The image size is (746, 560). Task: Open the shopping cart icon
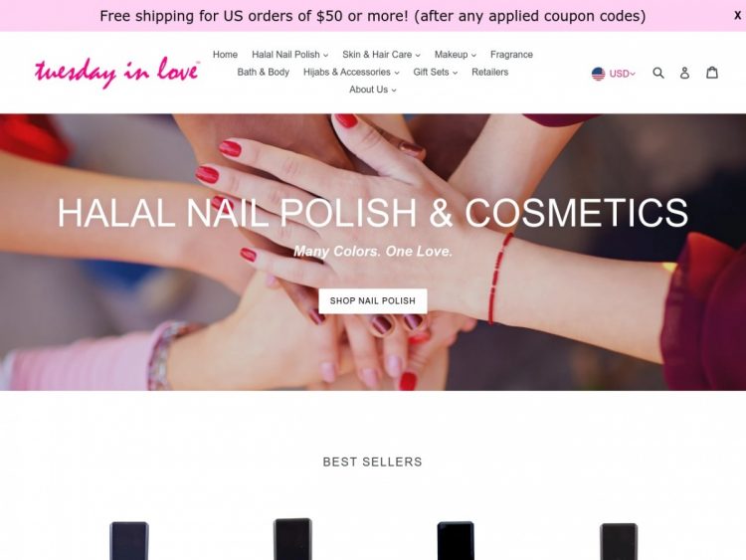tap(712, 73)
